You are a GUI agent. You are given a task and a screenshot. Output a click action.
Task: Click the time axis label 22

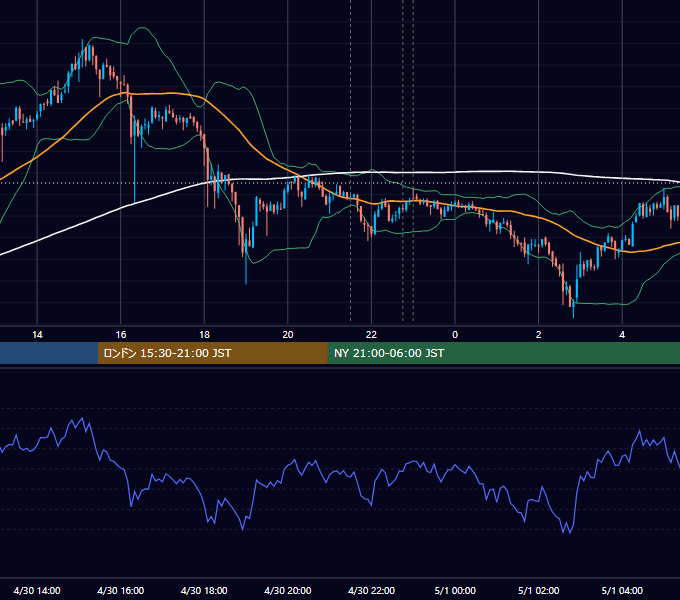click(x=371, y=335)
